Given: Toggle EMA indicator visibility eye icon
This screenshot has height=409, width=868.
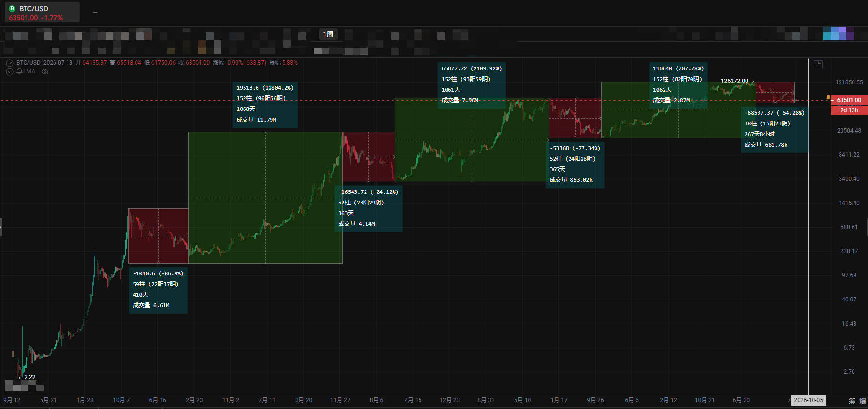Looking at the screenshot, I should click(45, 71).
